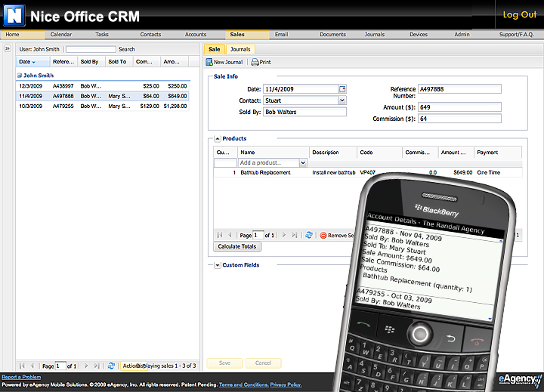This screenshot has height=392, width=544.
Task: Refresh the products grid
Action: point(309,235)
